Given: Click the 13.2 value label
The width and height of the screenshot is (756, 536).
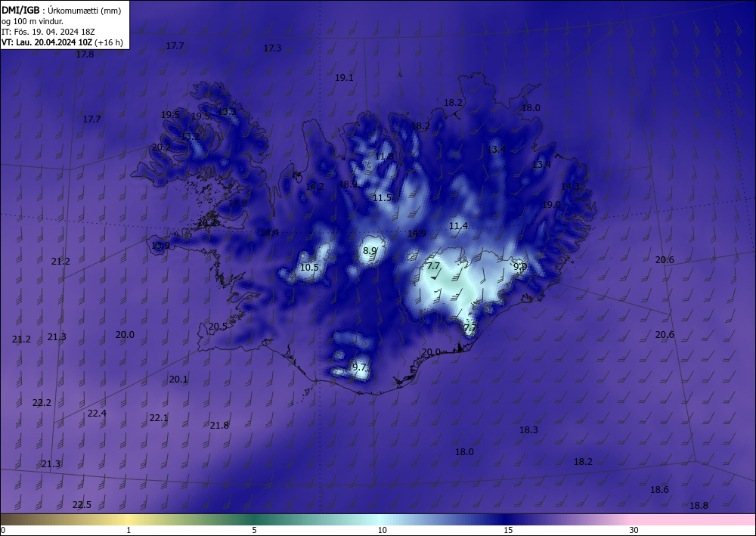Looking at the screenshot, I should point(190,136).
